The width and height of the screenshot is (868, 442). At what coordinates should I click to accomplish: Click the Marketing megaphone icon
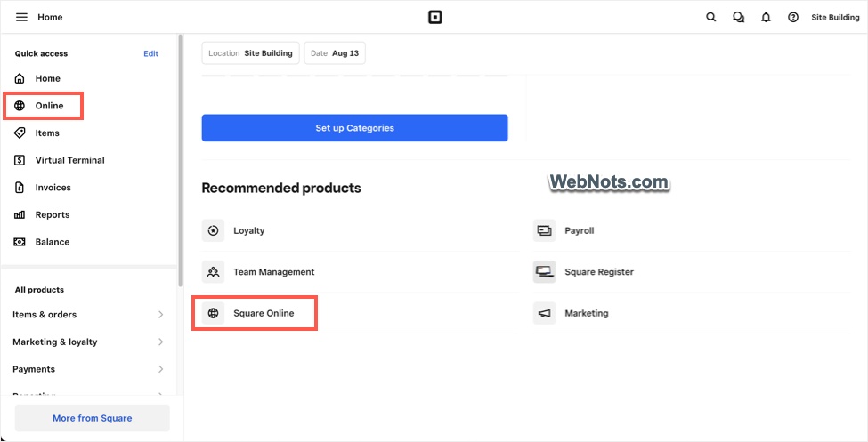click(544, 313)
